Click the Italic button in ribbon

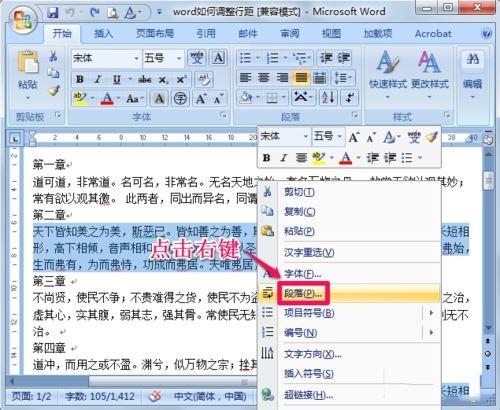(x=98, y=79)
